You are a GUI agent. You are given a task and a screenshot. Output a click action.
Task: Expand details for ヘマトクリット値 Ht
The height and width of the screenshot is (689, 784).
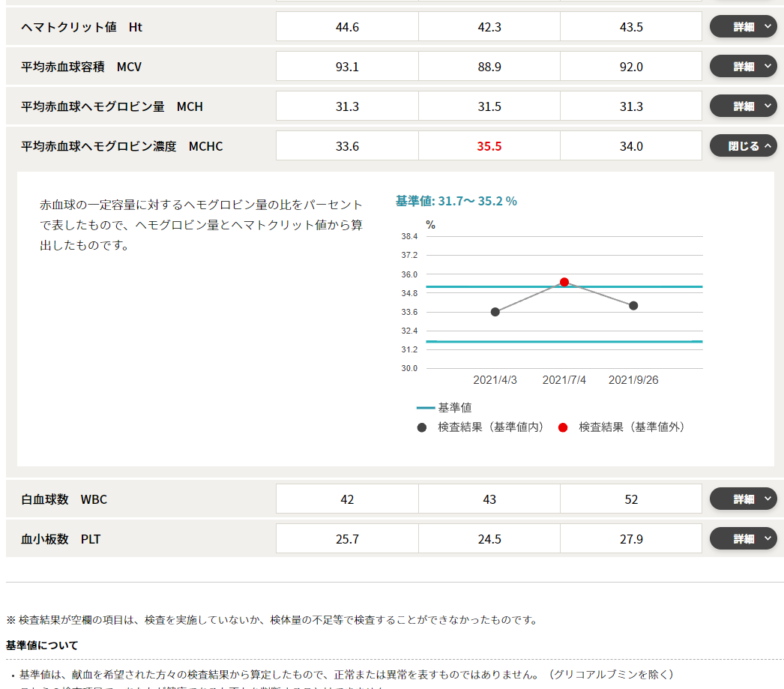point(743,25)
